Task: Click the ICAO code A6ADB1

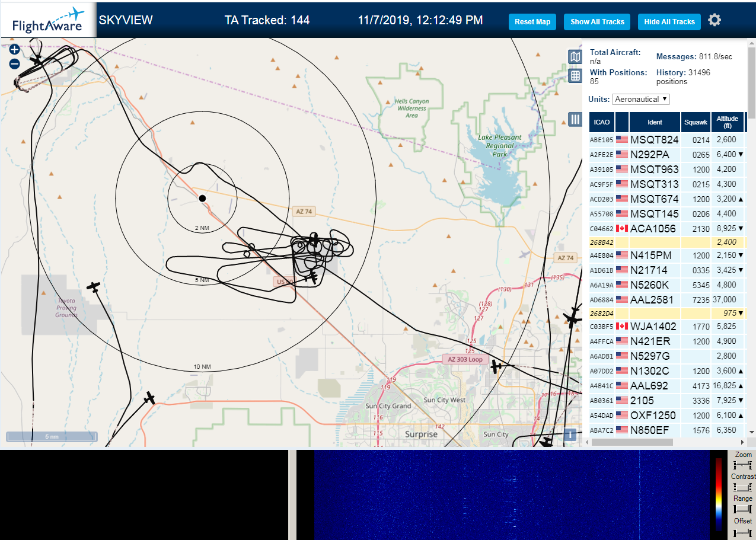Action: tap(601, 356)
